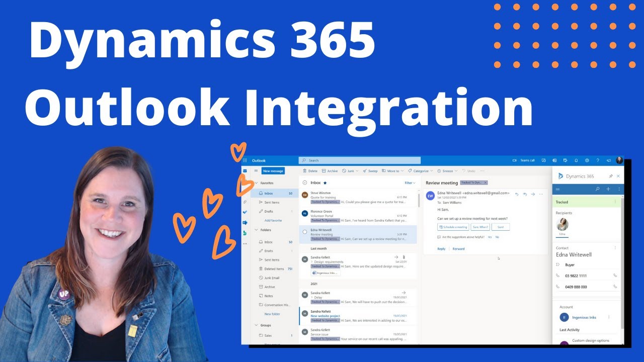The width and height of the screenshot is (644, 362).
Task: Click Sweep in the toolbar
Action: pos(370,171)
